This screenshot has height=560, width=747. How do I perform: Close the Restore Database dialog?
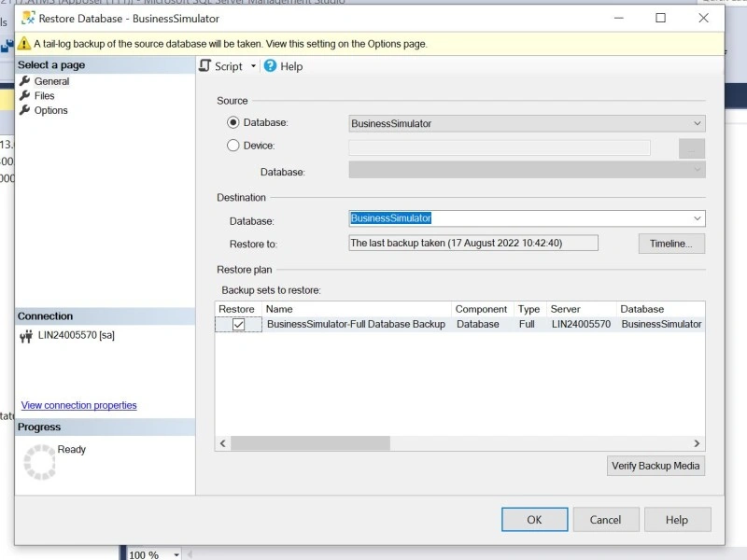[704, 18]
